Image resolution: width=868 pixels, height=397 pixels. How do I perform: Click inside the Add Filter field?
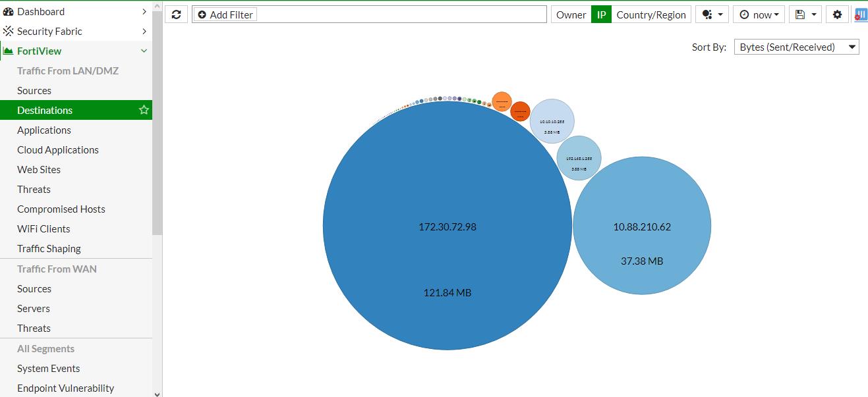coord(369,14)
